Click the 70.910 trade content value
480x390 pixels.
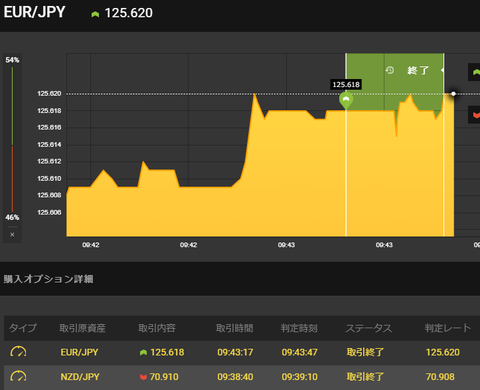coord(164,377)
